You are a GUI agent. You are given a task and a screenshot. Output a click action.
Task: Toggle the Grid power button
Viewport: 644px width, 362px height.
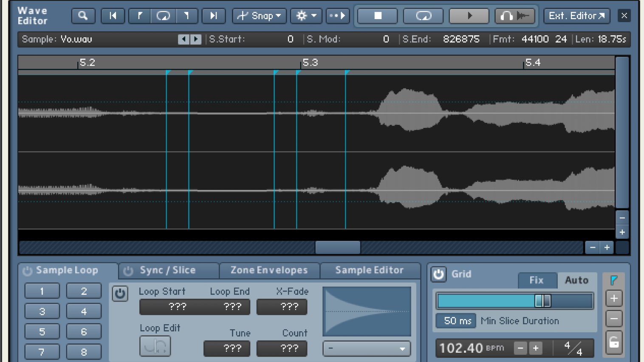(438, 274)
